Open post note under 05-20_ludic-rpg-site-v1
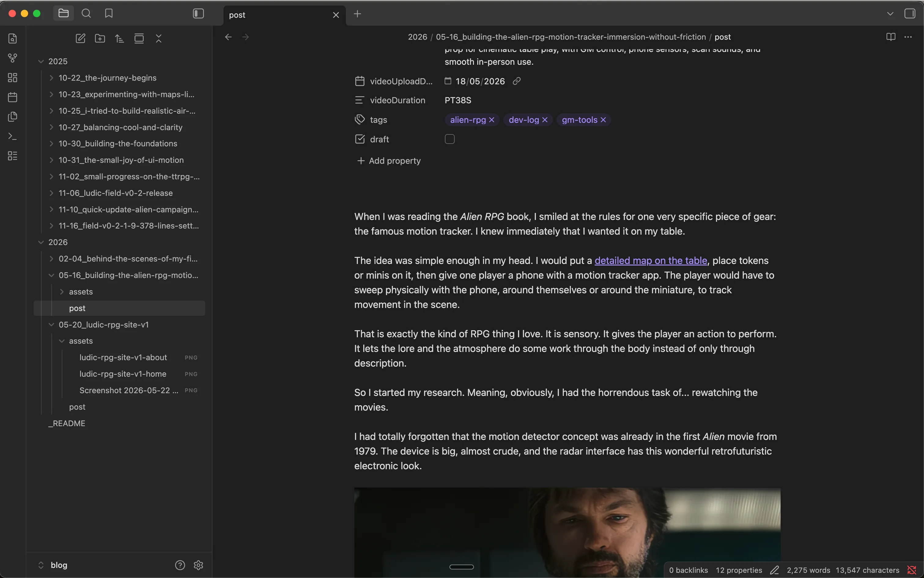 click(77, 407)
